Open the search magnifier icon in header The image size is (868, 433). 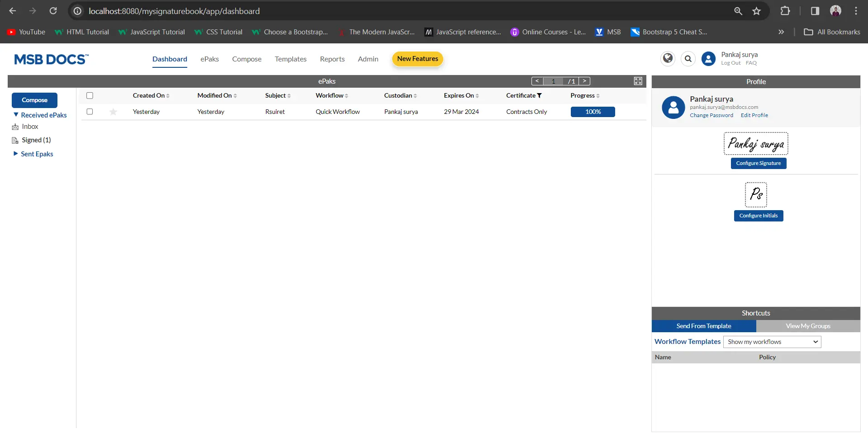tap(688, 59)
